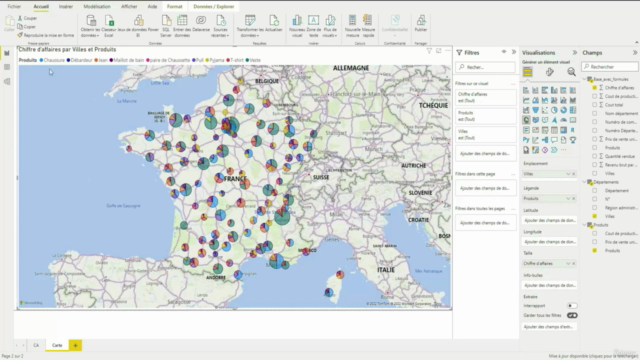The image size is (640, 360).
Task: Open Jeux de données Power BI
Action: point(138,26)
